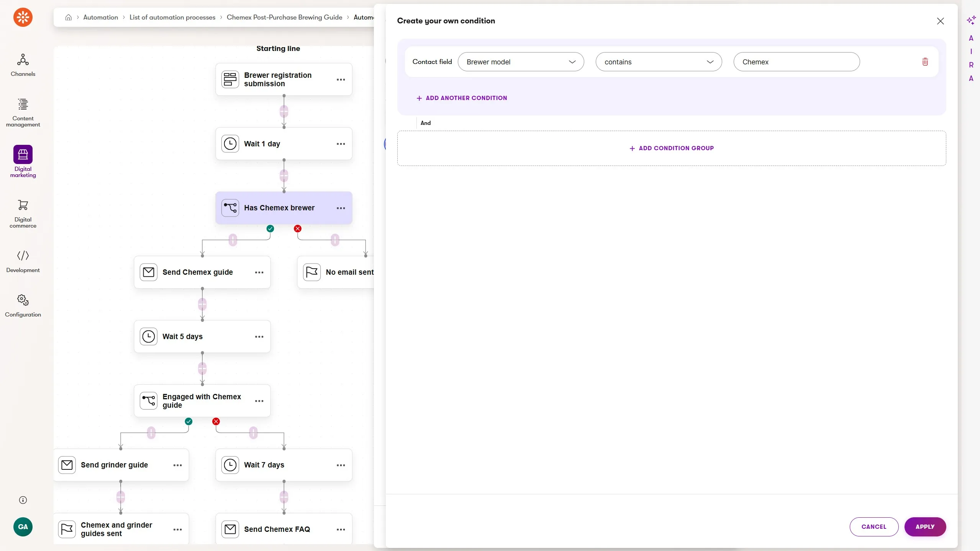The width and height of the screenshot is (980, 551).
Task: Navigate to List of automation processes breadcrumb
Action: (x=172, y=17)
